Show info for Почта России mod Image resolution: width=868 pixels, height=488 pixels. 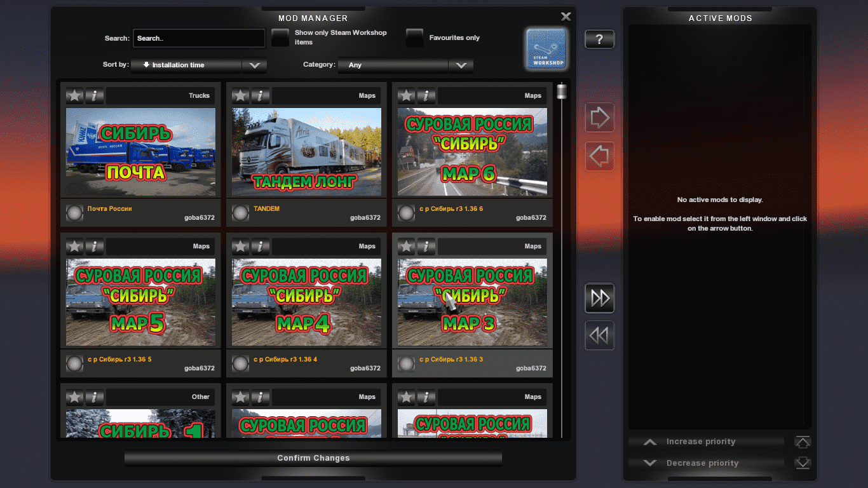[x=95, y=95]
